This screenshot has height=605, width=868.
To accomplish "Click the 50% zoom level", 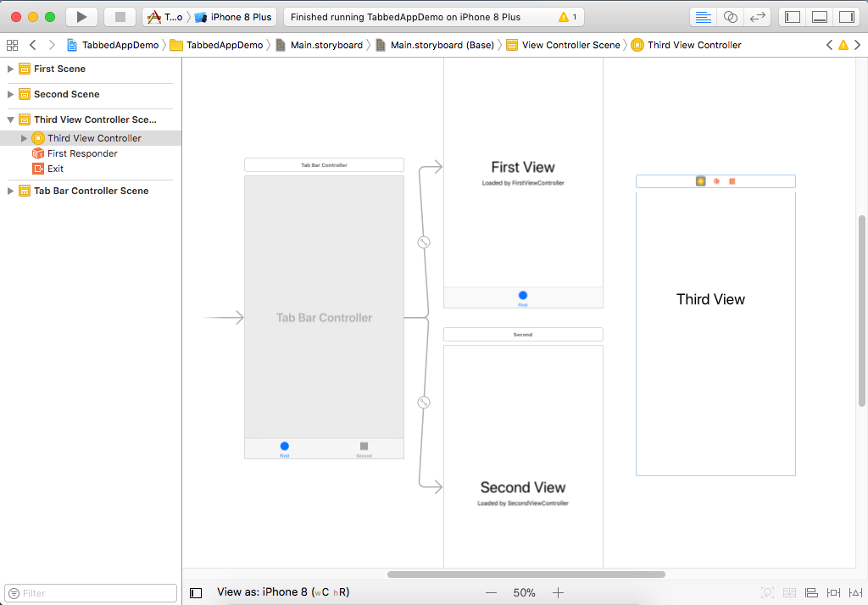I will (524, 593).
